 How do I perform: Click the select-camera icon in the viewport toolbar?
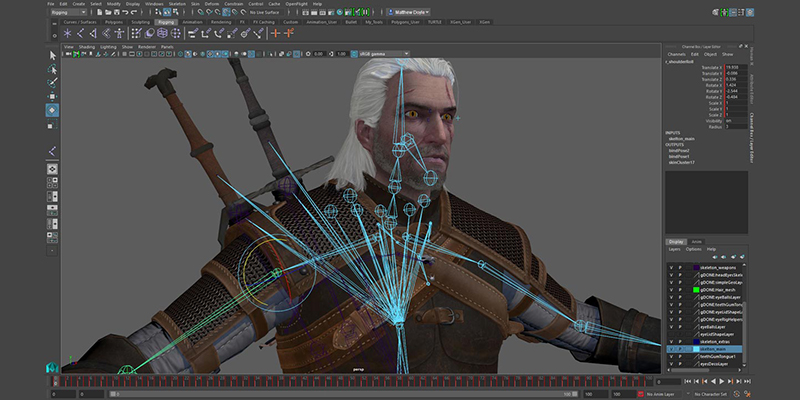coord(66,54)
